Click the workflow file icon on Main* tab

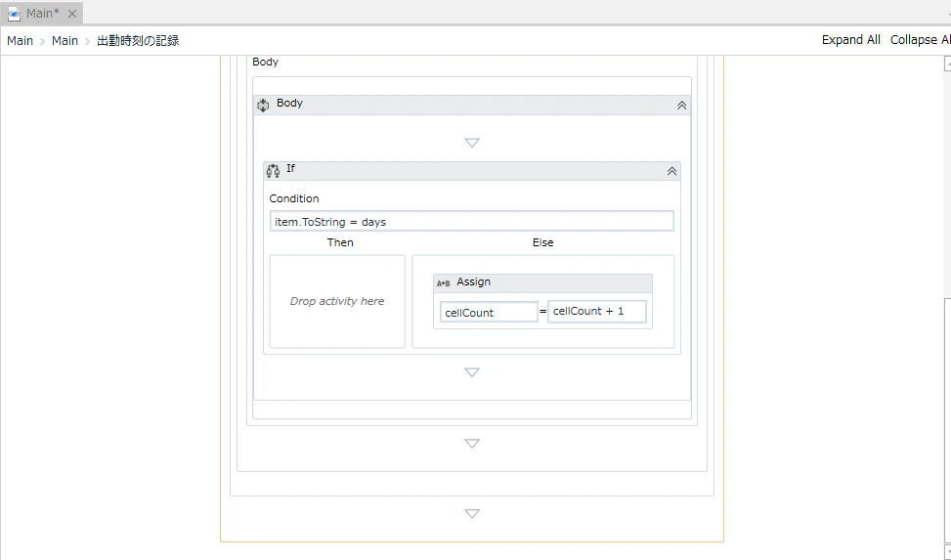[14, 14]
